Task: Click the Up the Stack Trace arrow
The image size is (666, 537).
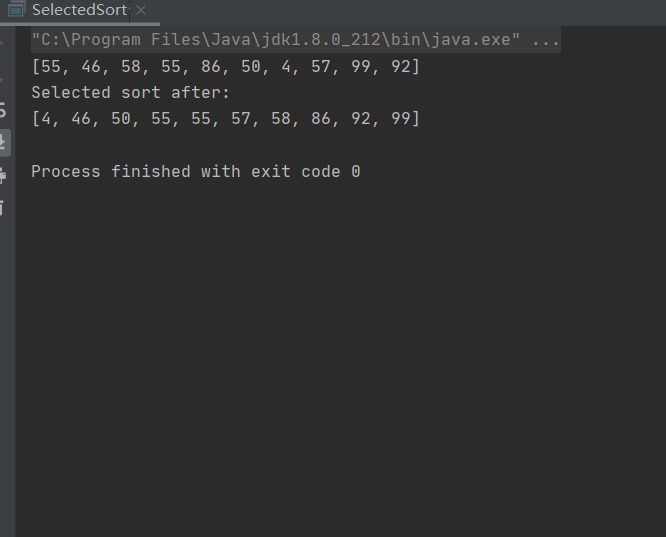Action: tap(2, 42)
